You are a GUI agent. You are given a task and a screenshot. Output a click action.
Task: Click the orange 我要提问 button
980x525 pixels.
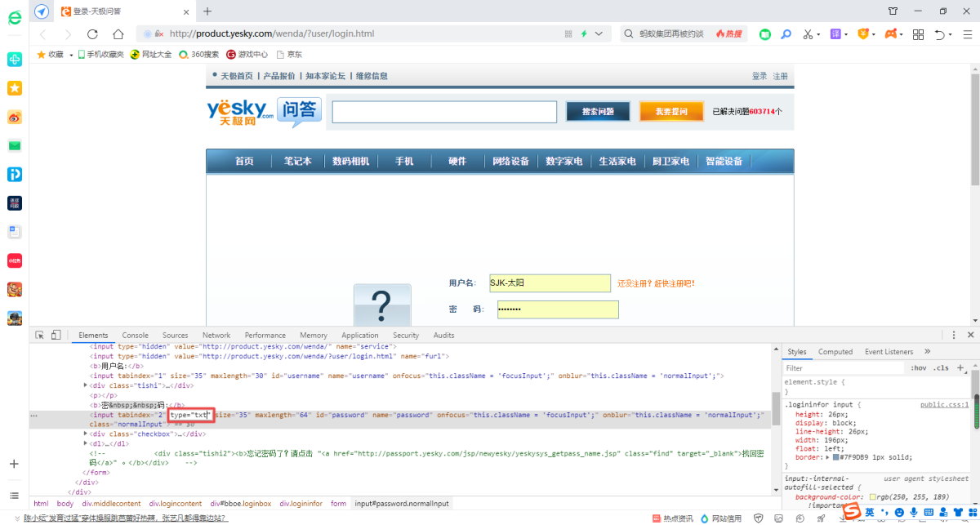tap(670, 112)
